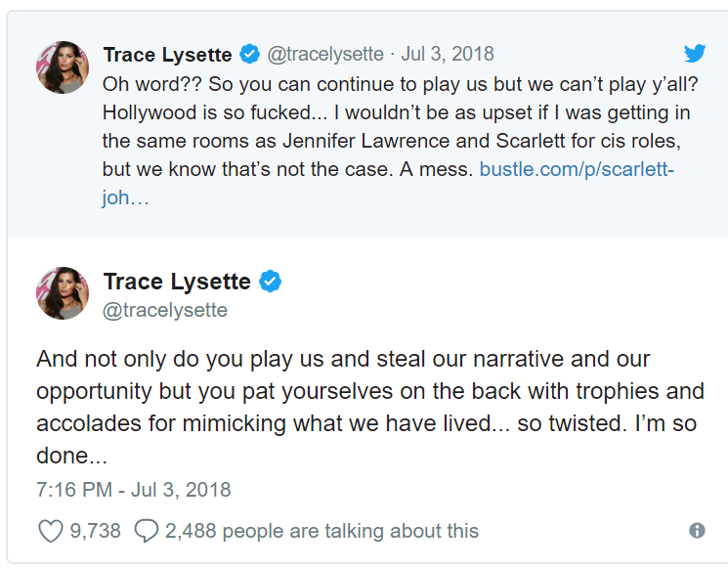Open the bustle.com article link

tap(577, 169)
